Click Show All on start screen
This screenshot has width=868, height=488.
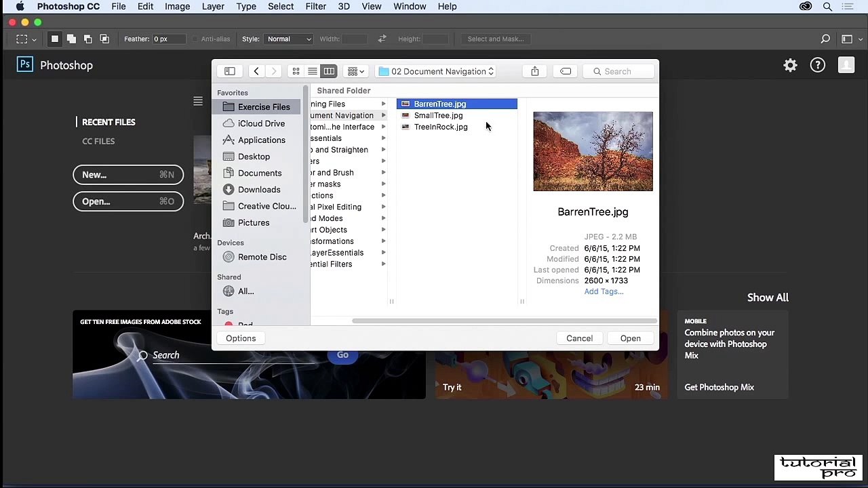coord(768,298)
